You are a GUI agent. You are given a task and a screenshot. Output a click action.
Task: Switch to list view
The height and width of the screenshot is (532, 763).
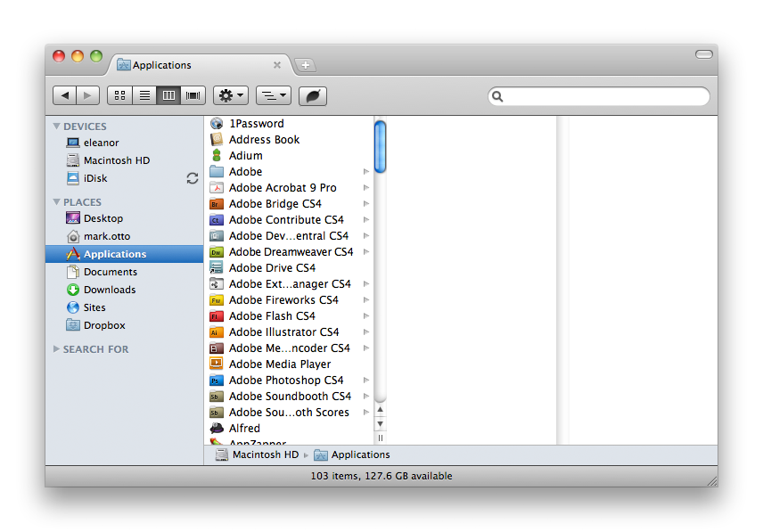pos(144,95)
